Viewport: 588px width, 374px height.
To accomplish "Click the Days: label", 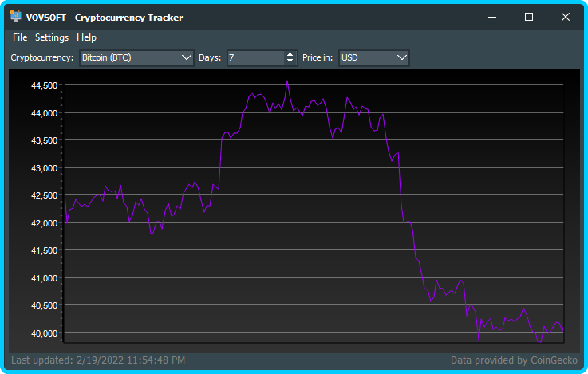I will point(210,57).
